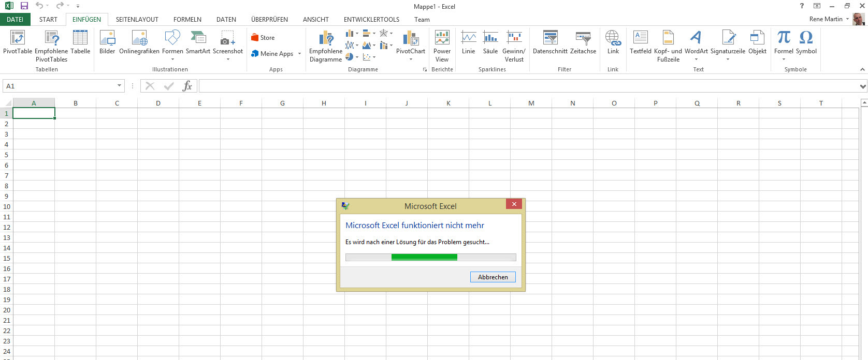
Task: Insert a Textfeld
Action: 641,42
